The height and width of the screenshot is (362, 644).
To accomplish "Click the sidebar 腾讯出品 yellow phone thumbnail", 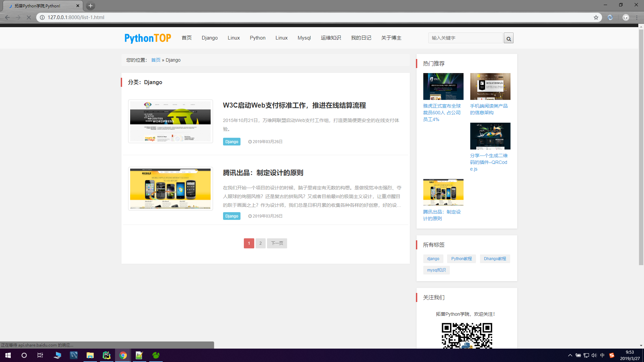I will coord(443,192).
